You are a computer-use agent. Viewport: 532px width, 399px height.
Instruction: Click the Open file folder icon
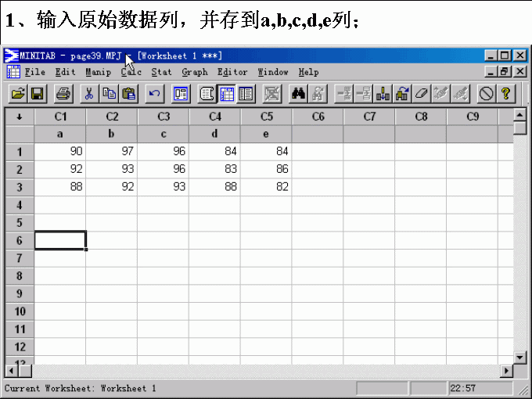(17, 94)
